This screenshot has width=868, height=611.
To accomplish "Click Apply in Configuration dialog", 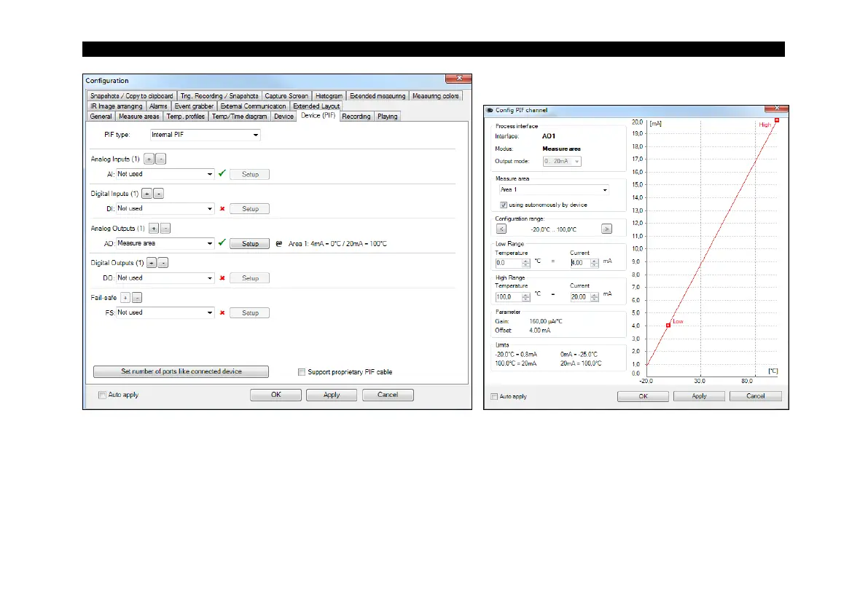I will [x=332, y=395].
